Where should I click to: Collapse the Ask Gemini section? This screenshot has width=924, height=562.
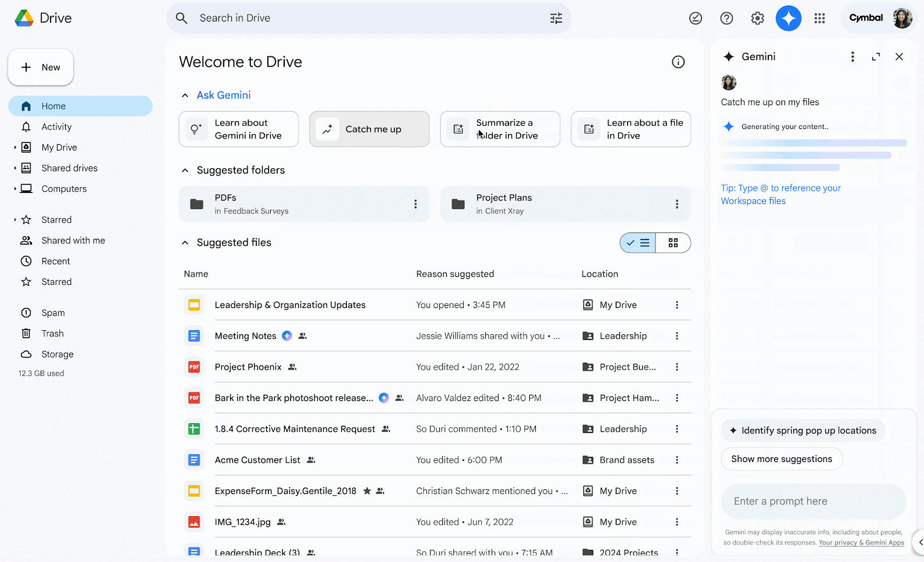pyautogui.click(x=185, y=95)
